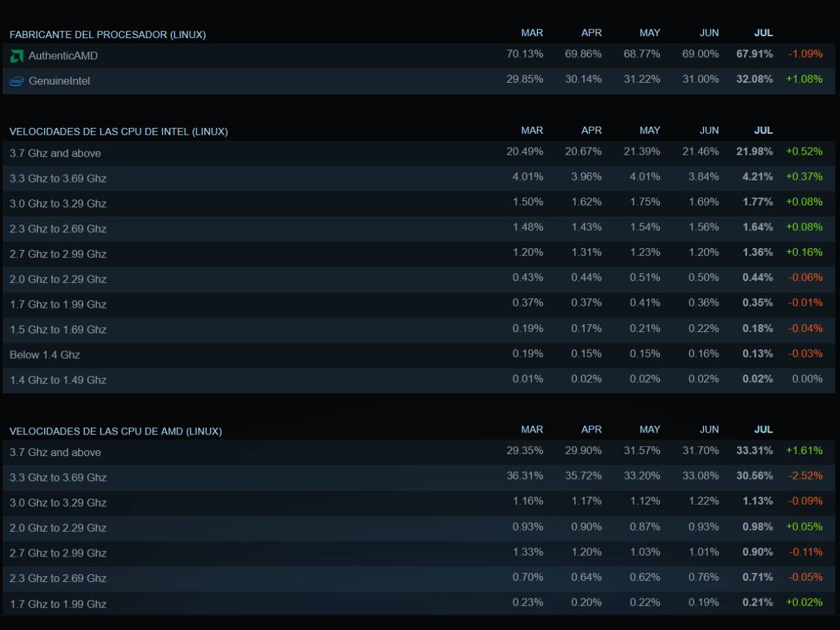Click the +1.61% change value

(804, 450)
